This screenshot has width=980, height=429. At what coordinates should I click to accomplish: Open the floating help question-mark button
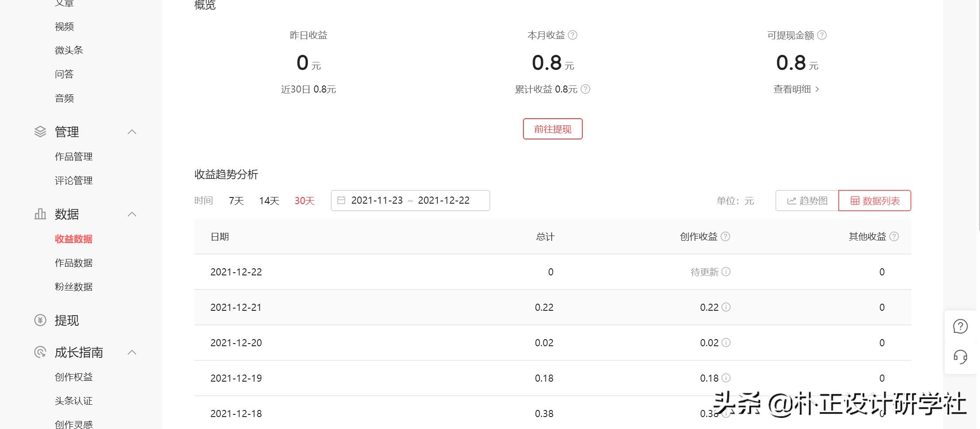[x=960, y=326]
